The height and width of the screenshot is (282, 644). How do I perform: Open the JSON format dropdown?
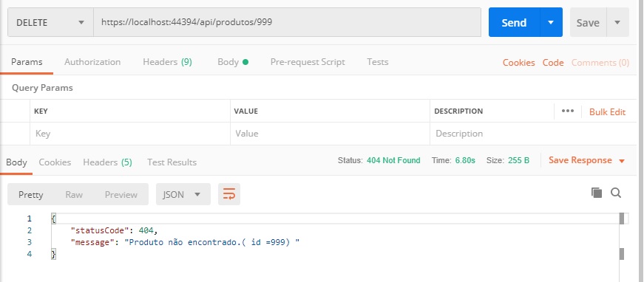(x=183, y=194)
